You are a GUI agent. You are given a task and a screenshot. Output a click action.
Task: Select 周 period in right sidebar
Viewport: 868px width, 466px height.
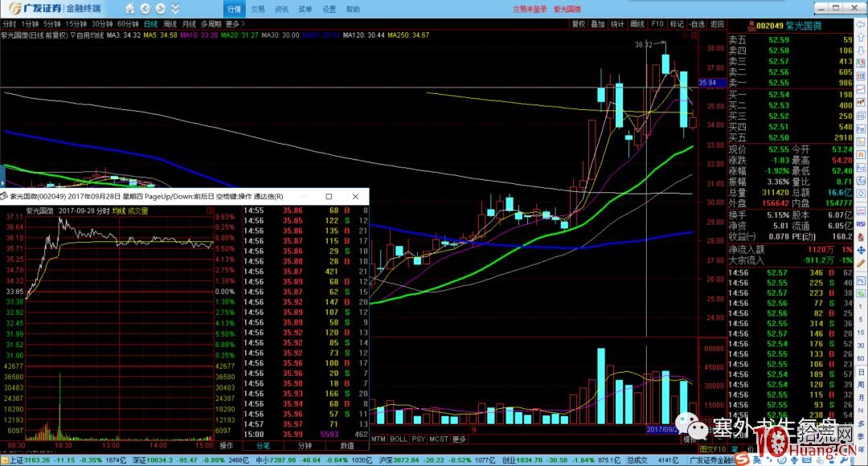coord(861,385)
